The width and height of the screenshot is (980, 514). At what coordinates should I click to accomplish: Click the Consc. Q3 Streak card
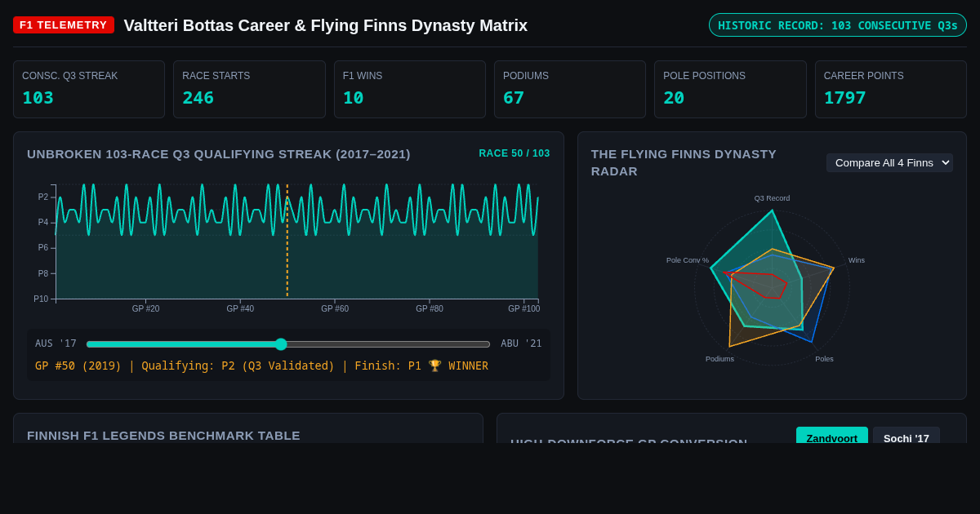89,90
